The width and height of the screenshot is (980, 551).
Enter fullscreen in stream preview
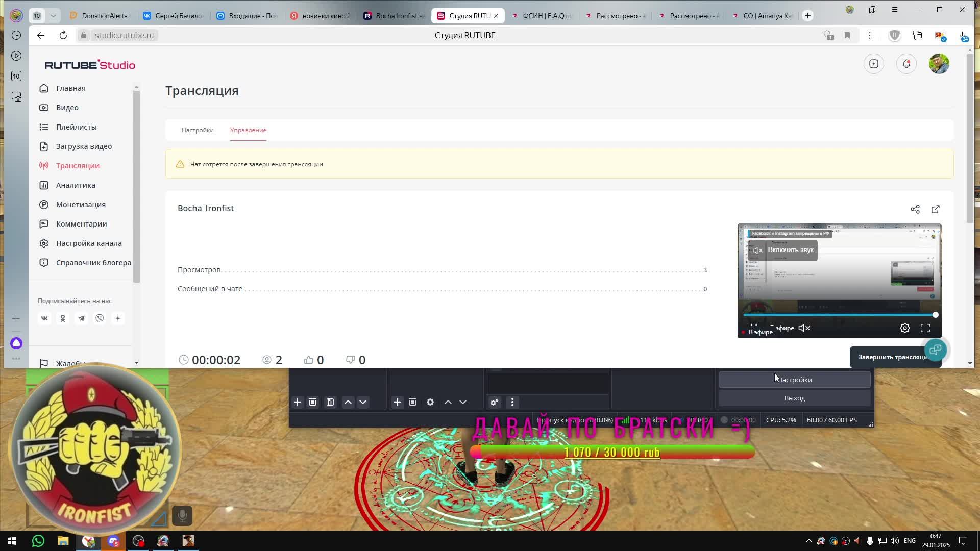(925, 328)
